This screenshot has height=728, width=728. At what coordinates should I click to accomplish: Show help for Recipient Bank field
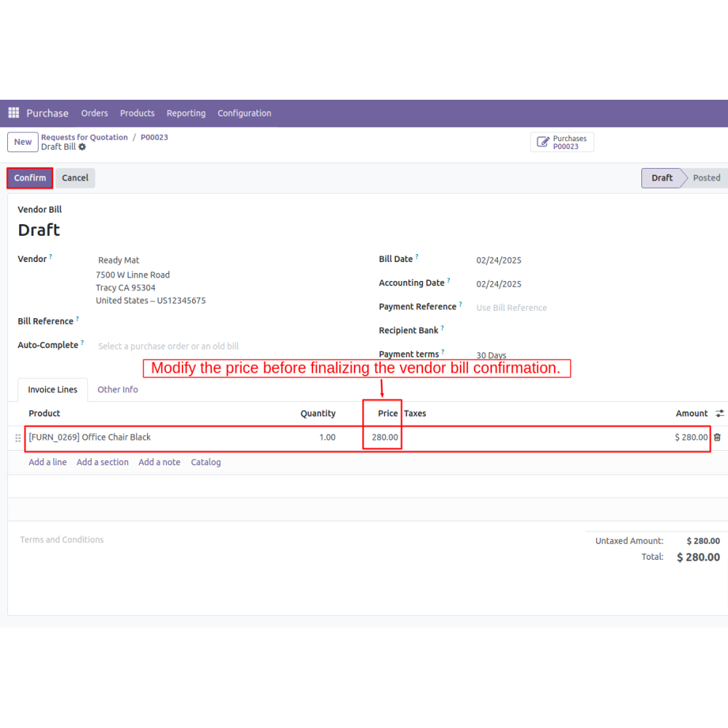(x=443, y=328)
